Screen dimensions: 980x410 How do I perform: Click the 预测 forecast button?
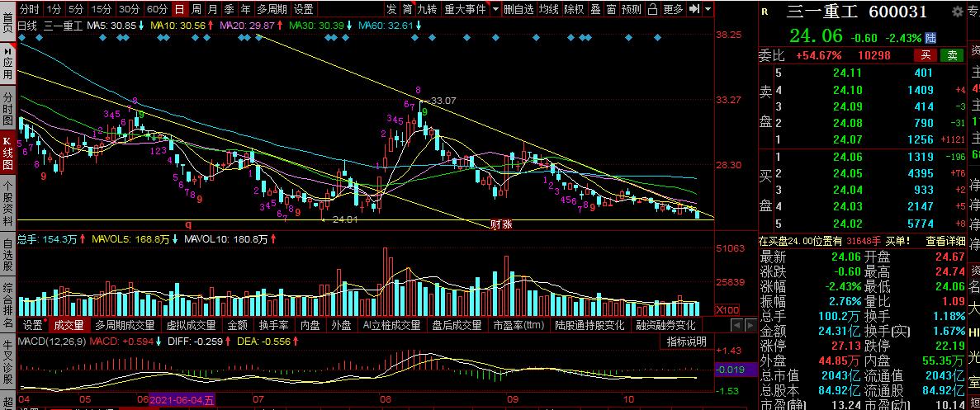[x=632, y=9]
